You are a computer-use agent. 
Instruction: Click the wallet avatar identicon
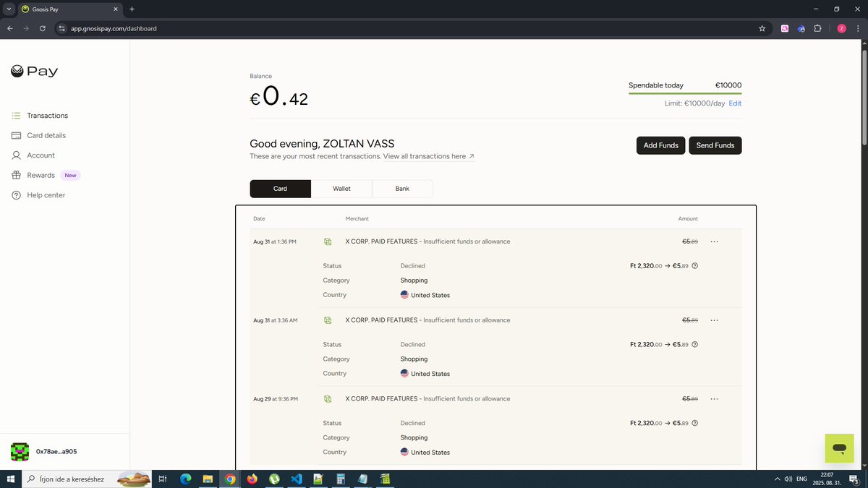(20, 452)
